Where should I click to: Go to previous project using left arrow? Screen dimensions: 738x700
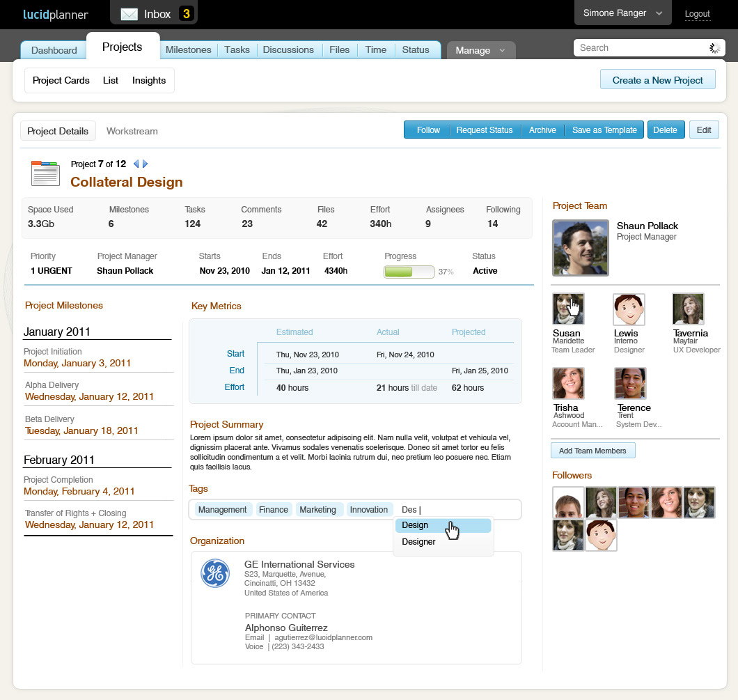(x=136, y=164)
